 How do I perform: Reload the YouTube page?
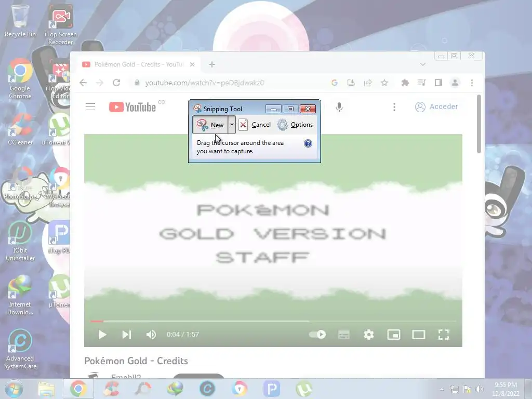pyautogui.click(x=116, y=83)
